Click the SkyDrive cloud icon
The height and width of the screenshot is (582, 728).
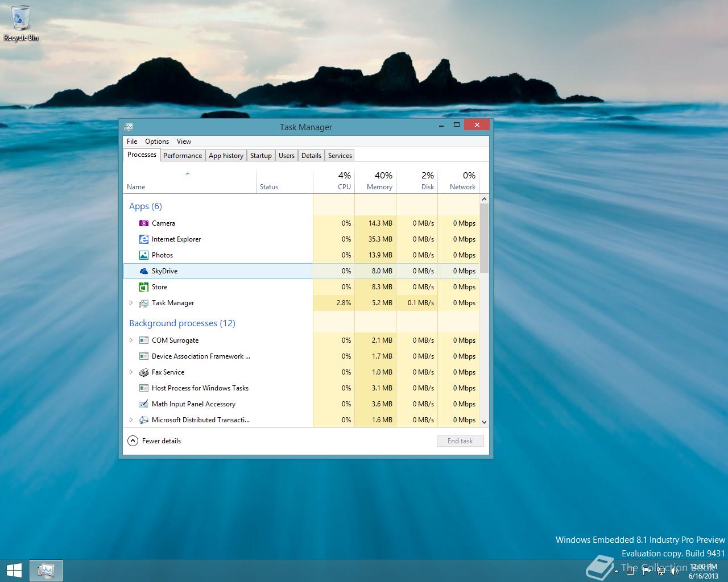click(x=144, y=271)
